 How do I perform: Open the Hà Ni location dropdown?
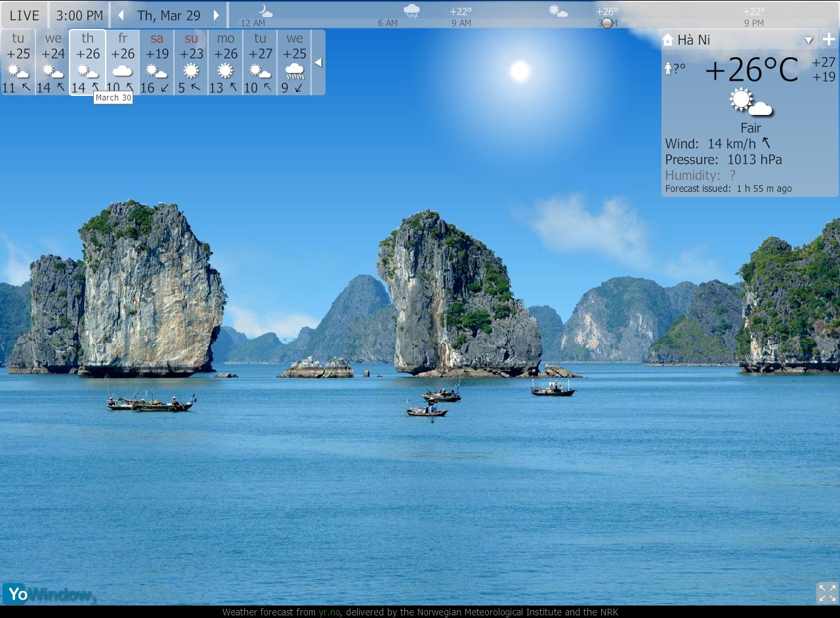pos(808,40)
